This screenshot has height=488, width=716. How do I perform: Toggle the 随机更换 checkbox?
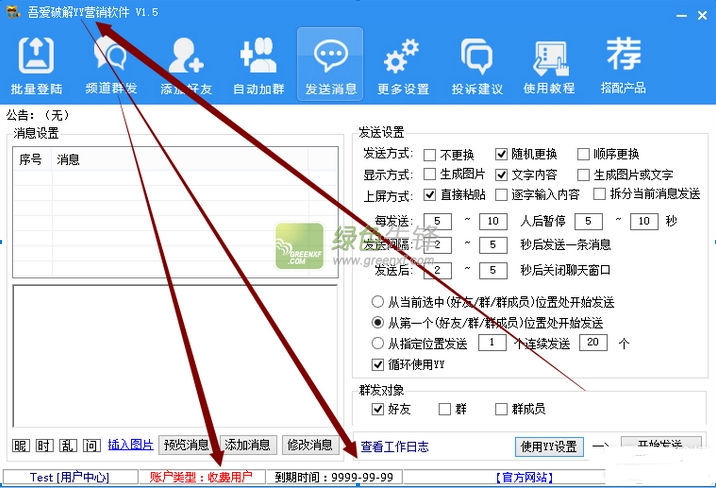501,154
